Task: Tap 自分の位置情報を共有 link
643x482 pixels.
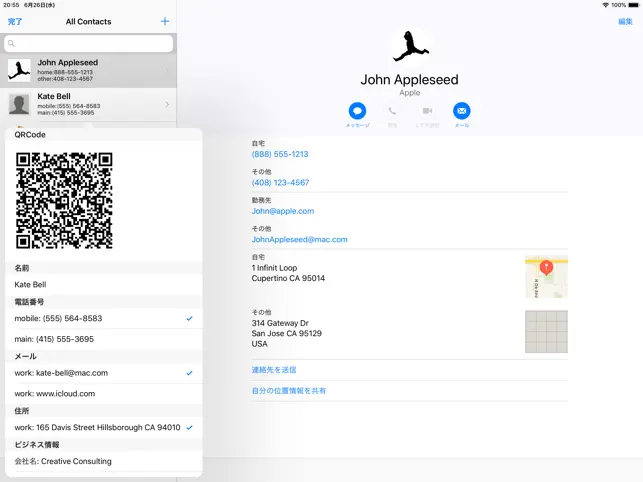Action: point(289,391)
